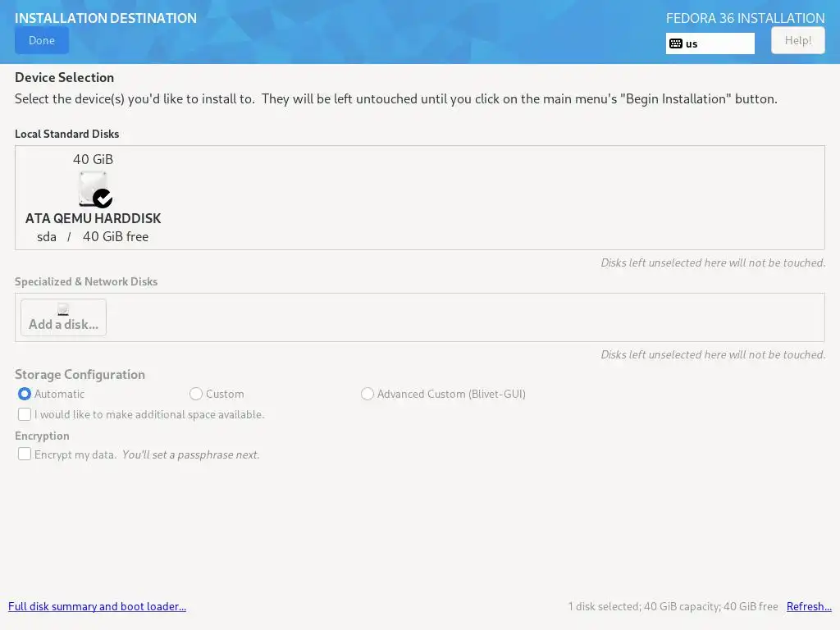Select the ATA QEMU HARDDISK drive icon

click(x=95, y=189)
